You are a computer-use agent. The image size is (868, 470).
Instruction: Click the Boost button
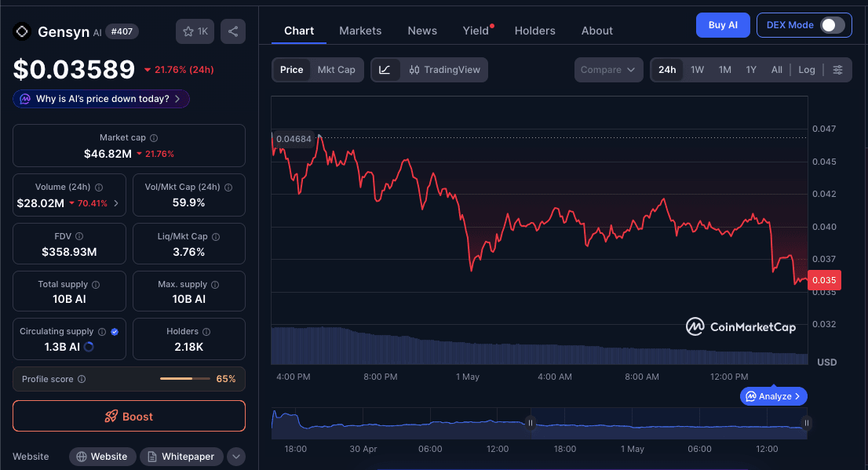[x=129, y=417]
